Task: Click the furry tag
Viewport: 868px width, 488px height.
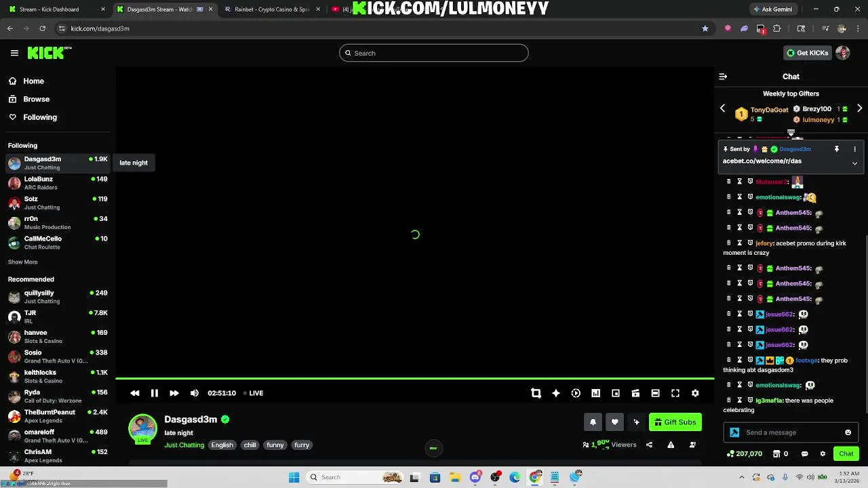Action: 302,445
